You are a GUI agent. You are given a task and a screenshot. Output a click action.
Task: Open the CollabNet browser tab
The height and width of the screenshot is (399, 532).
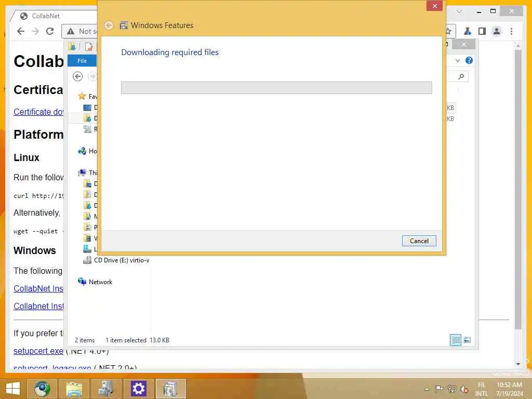click(46, 16)
